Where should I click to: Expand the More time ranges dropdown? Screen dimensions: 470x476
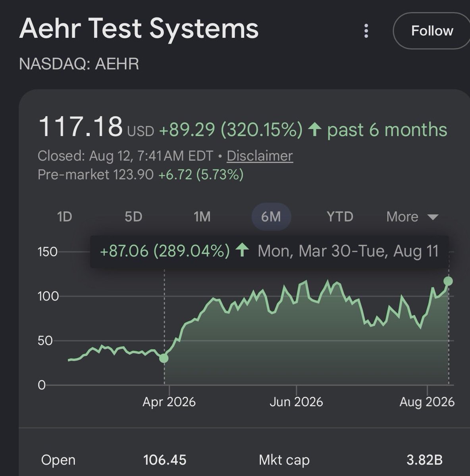tap(412, 217)
